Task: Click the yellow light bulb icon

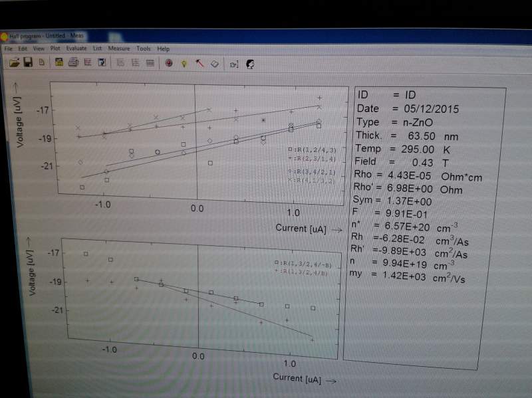Action: (x=184, y=63)
